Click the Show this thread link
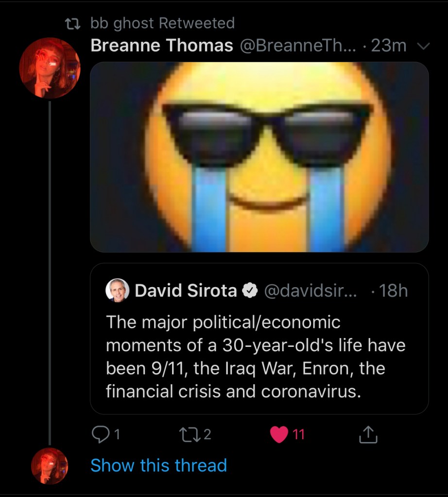The width and height of the screenshot is (448, 497). click(x=158, y=465)
